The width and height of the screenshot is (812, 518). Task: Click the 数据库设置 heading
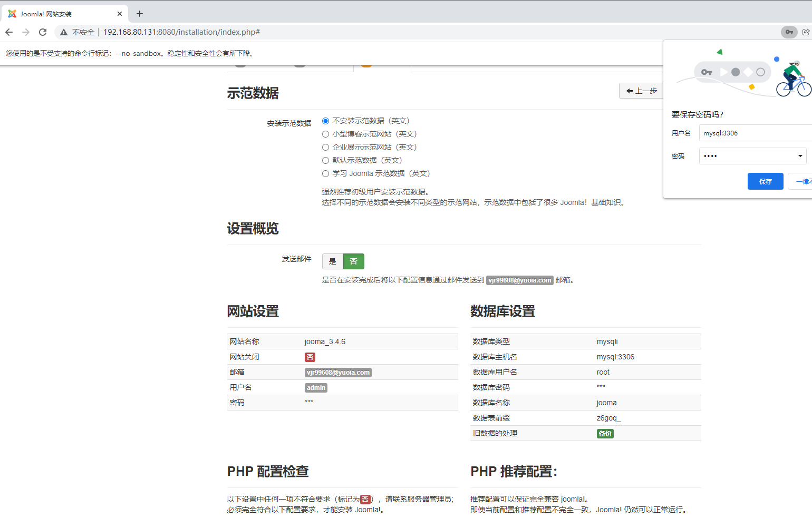(x=502, y=311)
